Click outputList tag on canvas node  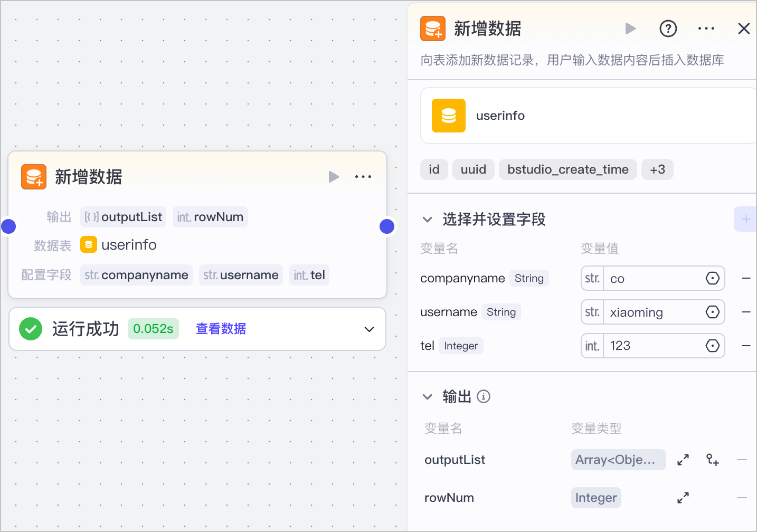click(x=123, y=217)
